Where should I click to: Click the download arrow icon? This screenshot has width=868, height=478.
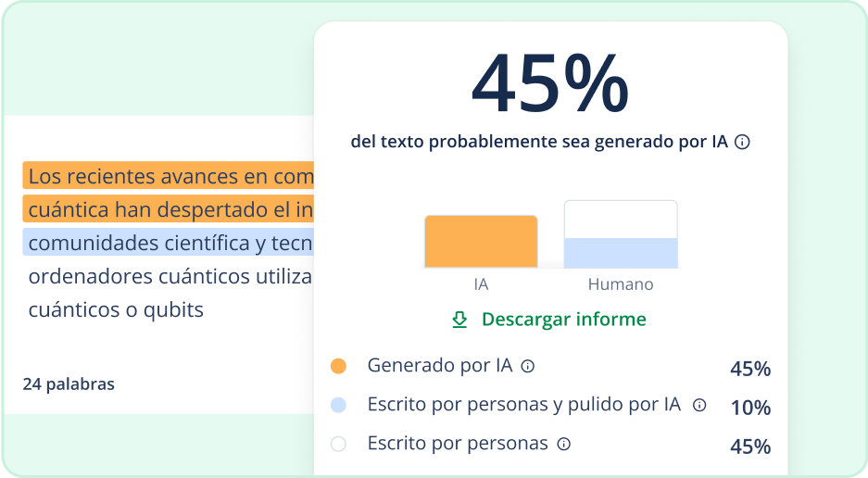[459, 320]
